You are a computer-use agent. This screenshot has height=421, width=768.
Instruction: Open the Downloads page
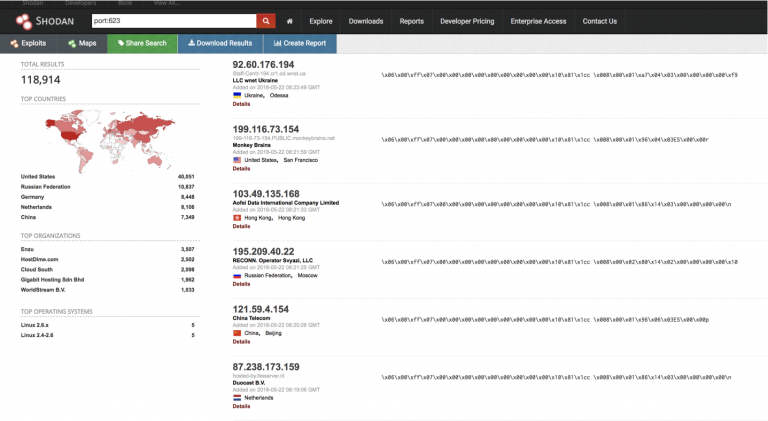(x=366, y=20)
